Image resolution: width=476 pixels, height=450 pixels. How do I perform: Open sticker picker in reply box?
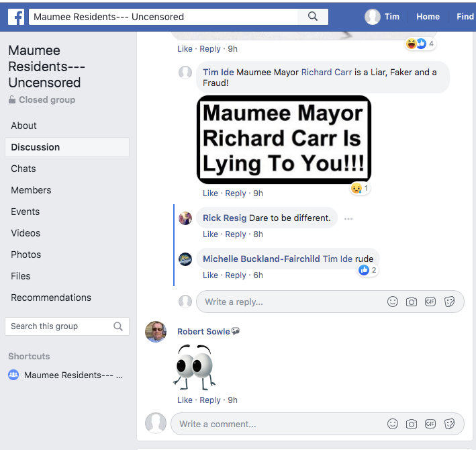click(450, 302)
